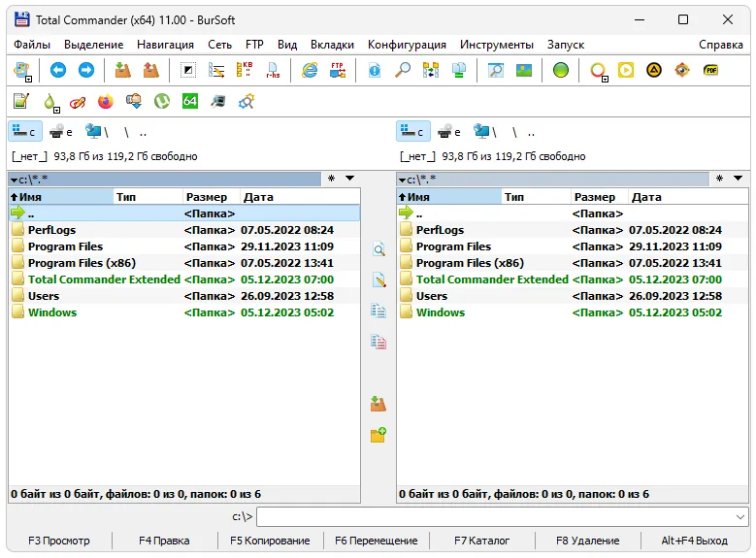Click the green circle toolbar icon
The height and width of the screenshot is (558, 756).
561,71
